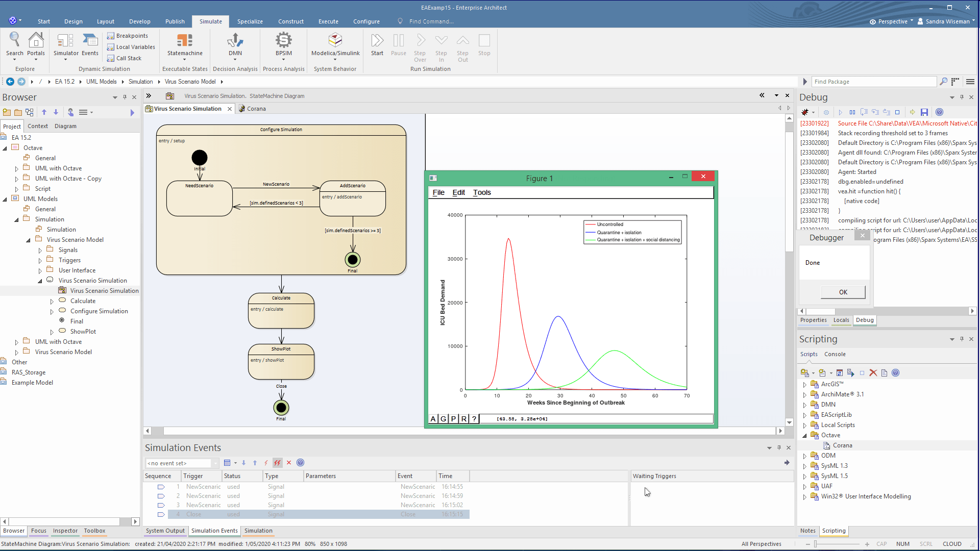
Task: Click the Find Package search field
Action: [x=874, y=82]
